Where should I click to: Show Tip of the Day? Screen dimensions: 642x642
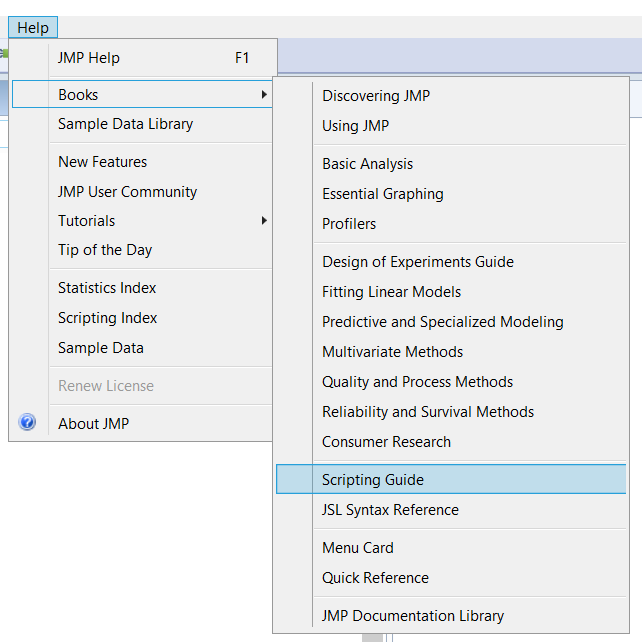(x=105, y=250)
